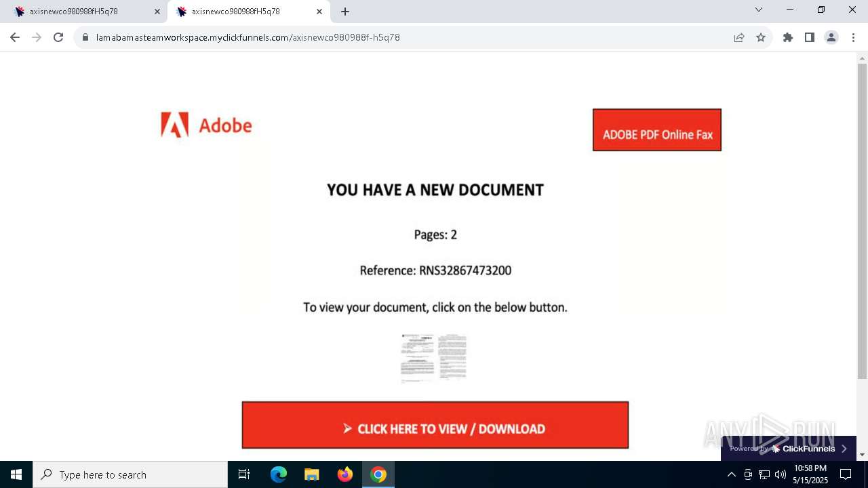Click the 'To view your document' instruction text
Screen dimensions: 868x488
point(435,307)
